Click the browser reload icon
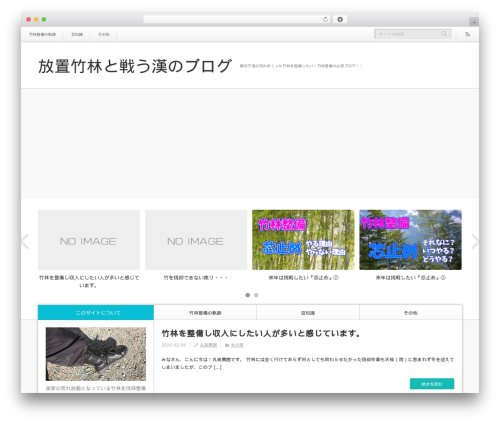Image resolution: width=500 pixels, height=423 pixels. coord(325,20)
